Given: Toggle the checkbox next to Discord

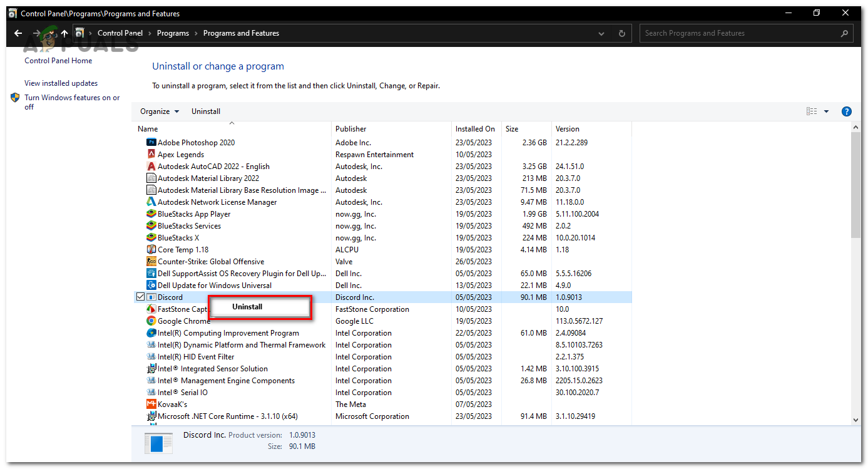Looking at the screenshot, I should 140,296.
